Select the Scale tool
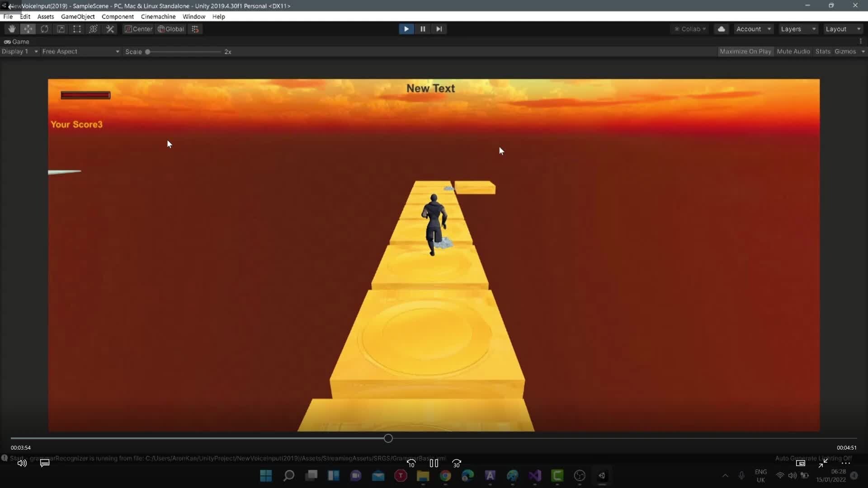This screenshot has height=488, width=868. pyautogui.click(x=61, y=28)
